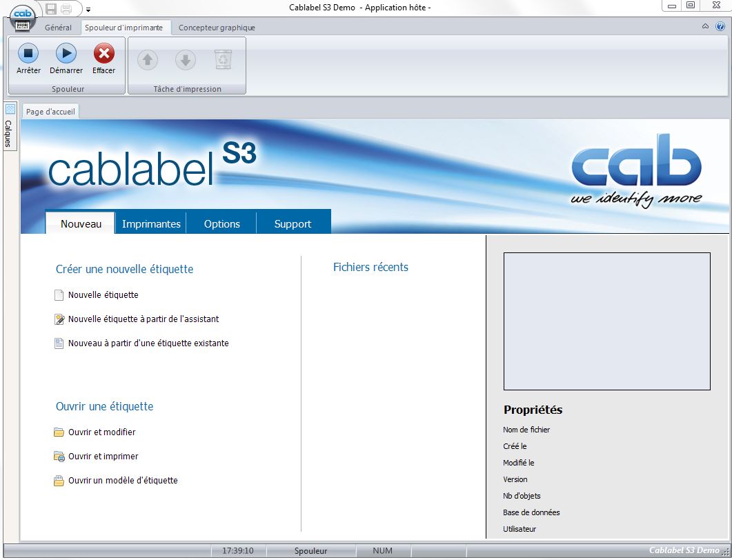Click the Print icon in quick access toolbar
The width and height of the screenshot is (732, 560).
pyautogui.click(x=66, y=8)
